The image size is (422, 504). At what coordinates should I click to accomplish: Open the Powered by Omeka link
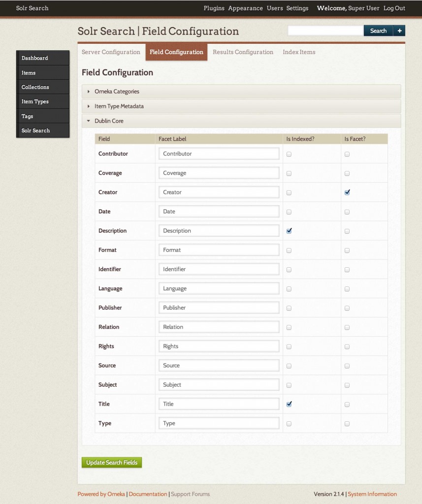101,494
